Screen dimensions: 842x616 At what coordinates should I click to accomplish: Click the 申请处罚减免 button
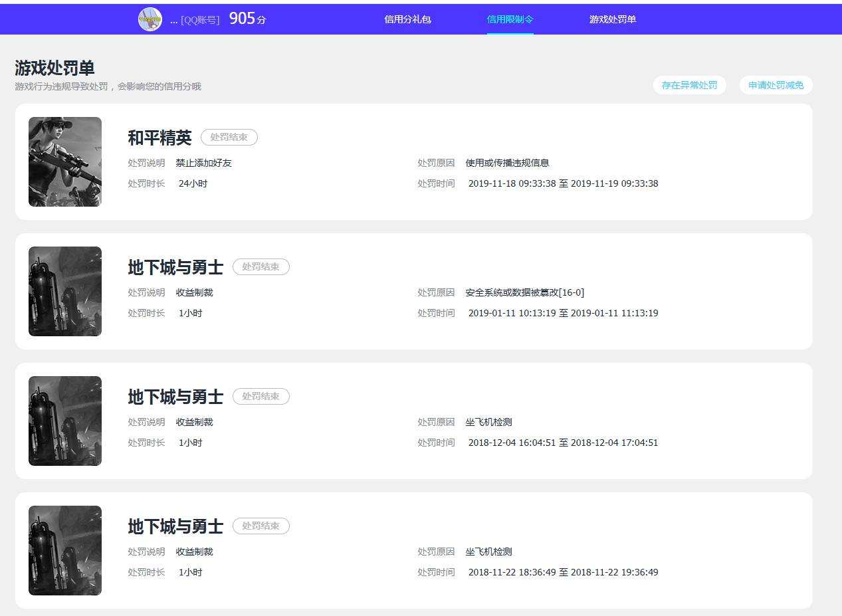776,85
